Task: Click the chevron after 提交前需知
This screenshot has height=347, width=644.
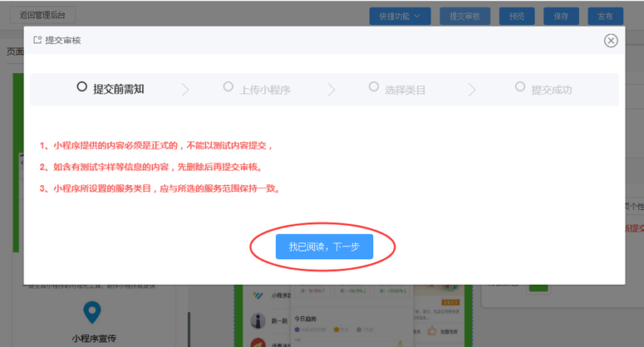Action: [x=184, y=90]
